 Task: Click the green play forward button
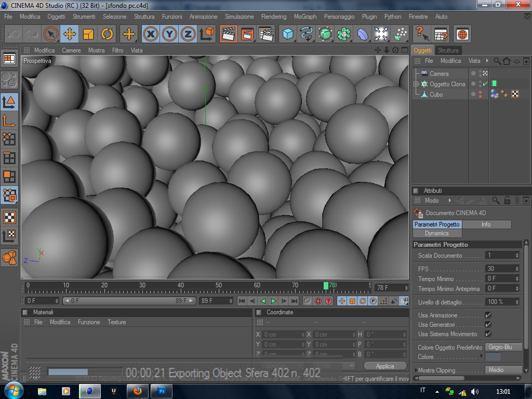pyautogui.click(x=273, y=301)
